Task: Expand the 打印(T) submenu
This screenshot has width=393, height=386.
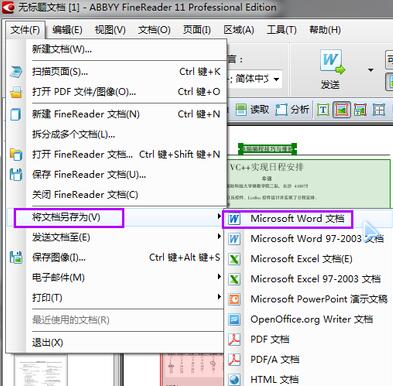Action: 115,297
